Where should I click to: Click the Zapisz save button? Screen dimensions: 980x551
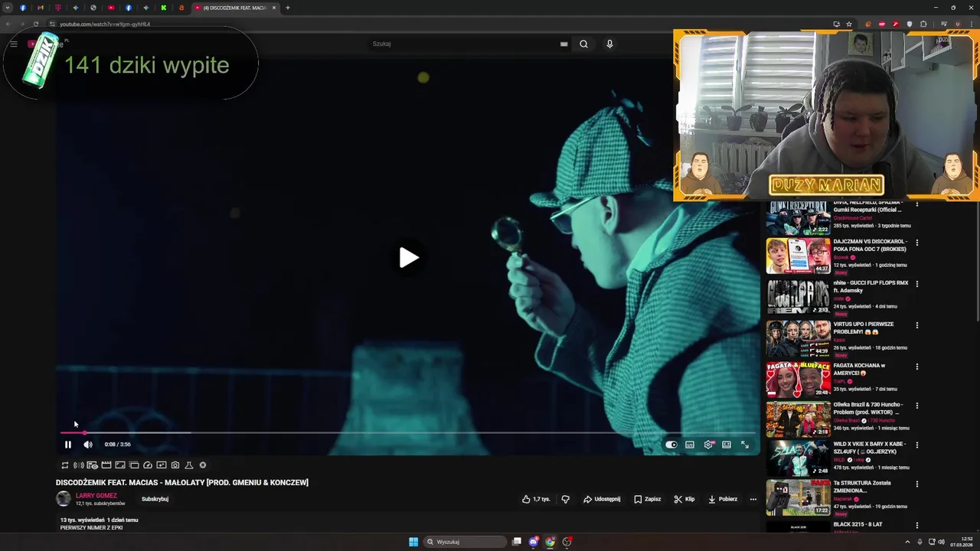click(x=648, y=499)
